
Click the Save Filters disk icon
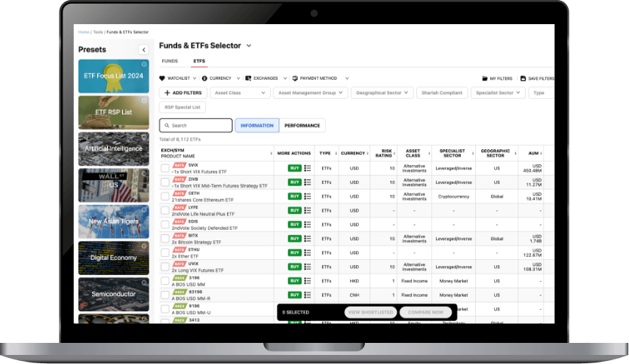tap(523, 78)
